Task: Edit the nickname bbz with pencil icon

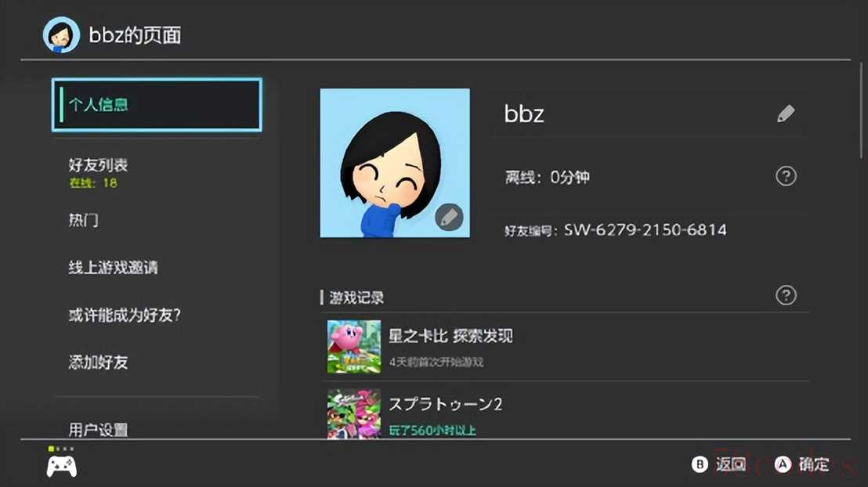Action: (786, 114)
